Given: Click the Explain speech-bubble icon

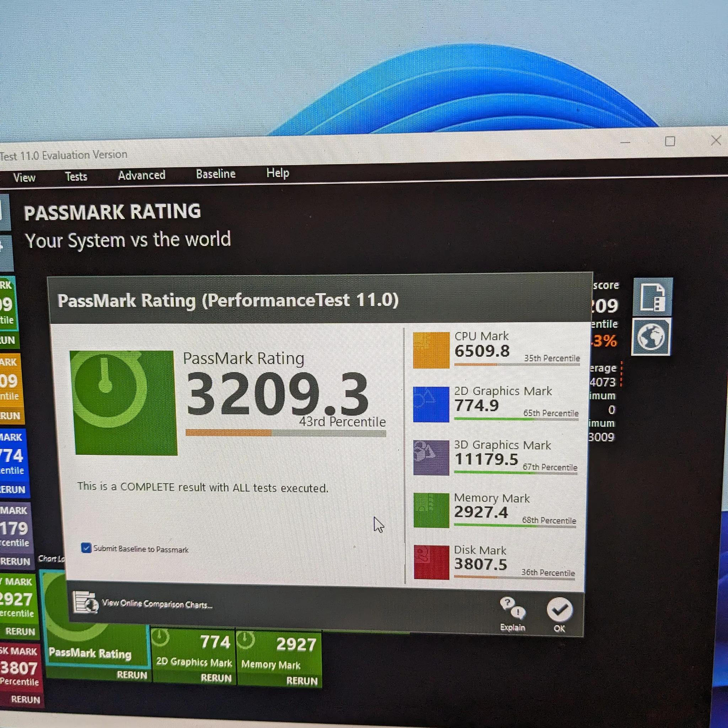Looking at the screenshot, I should click(x=513, y=608).
